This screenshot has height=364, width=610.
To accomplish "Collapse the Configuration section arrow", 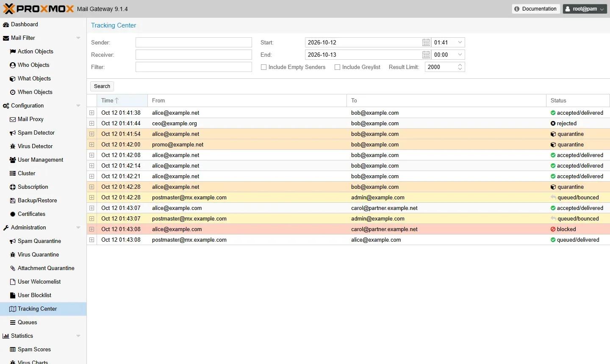I will pos(78,106).
